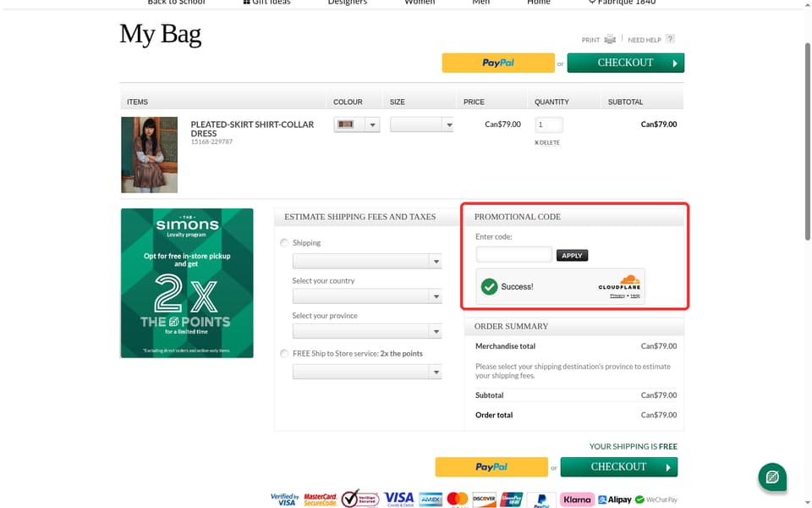Click the PayPal logo in payment icons row

[x=541, y=500]
